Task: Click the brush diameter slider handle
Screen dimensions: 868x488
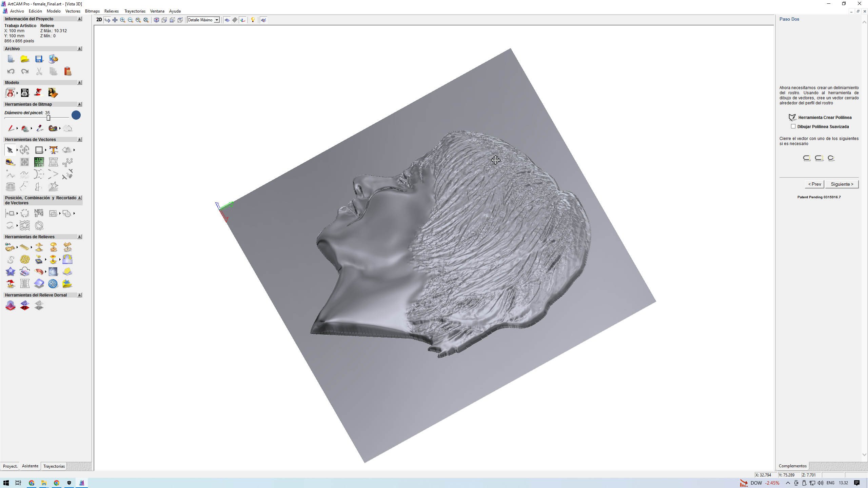Action: [x=48, y=118]
